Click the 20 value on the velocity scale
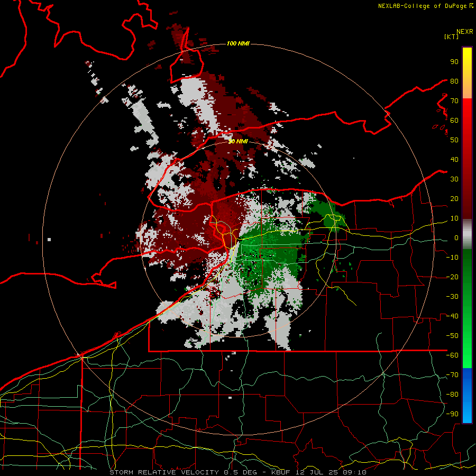Screen dimensions: 476x476 point(454,198)
